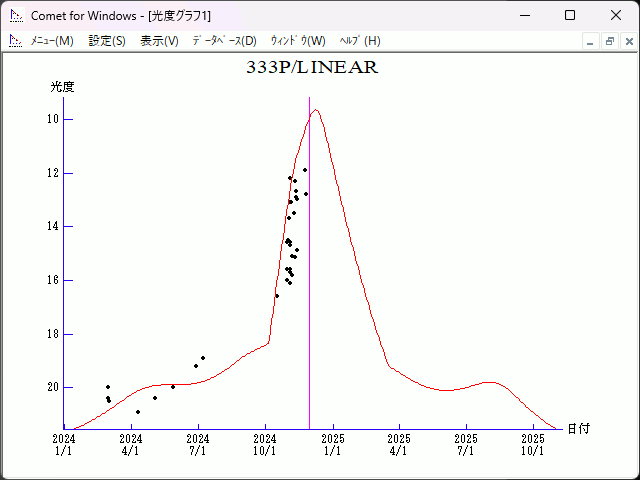Maximize the Comet for Windows application window

tap(569, 16)
